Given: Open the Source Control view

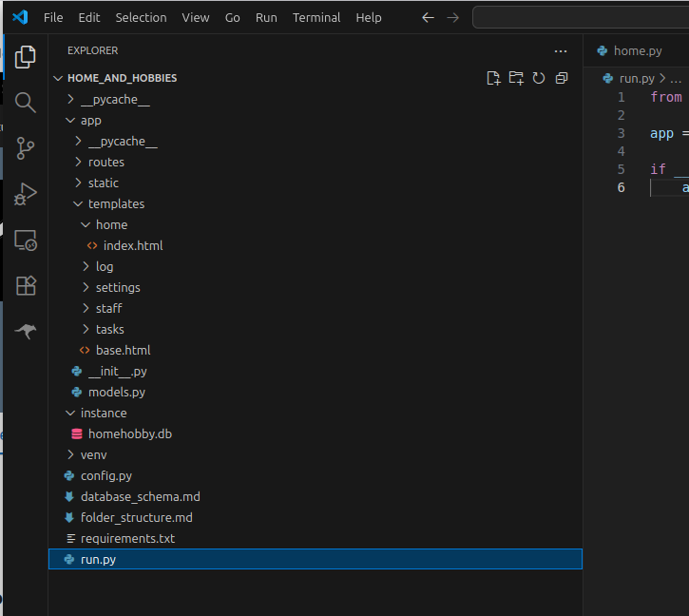Looking at the screenshot, I should 25,148.
